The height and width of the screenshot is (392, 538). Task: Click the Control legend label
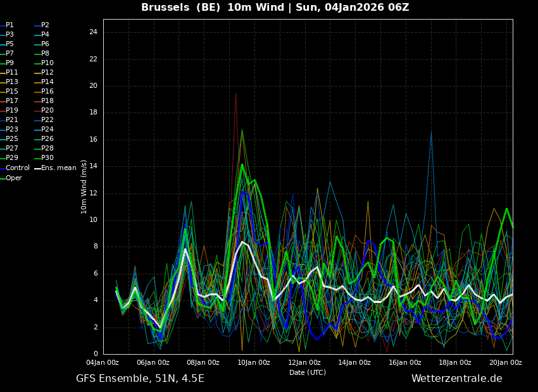pos(18,168)
